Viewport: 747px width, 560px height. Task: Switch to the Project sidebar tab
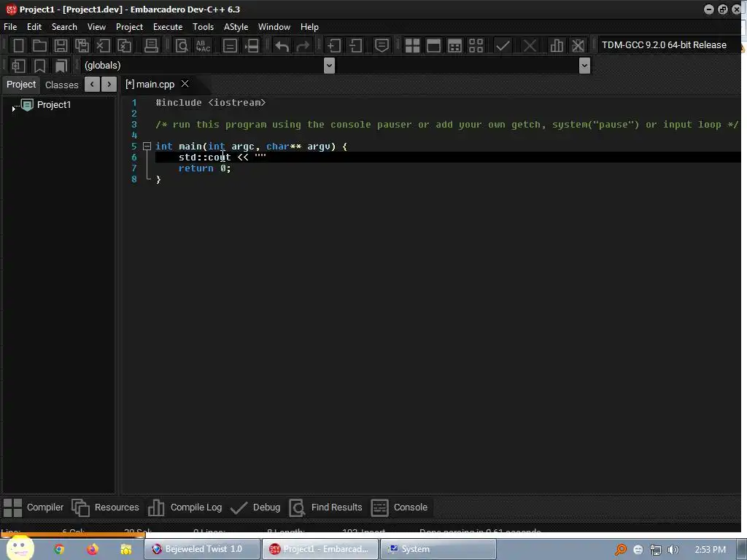click(21, 85)
